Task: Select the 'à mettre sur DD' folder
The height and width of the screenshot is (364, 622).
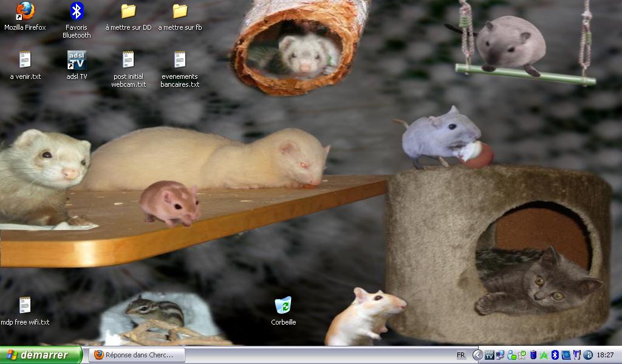Action: pyautogui.click(x=128, y=12)
